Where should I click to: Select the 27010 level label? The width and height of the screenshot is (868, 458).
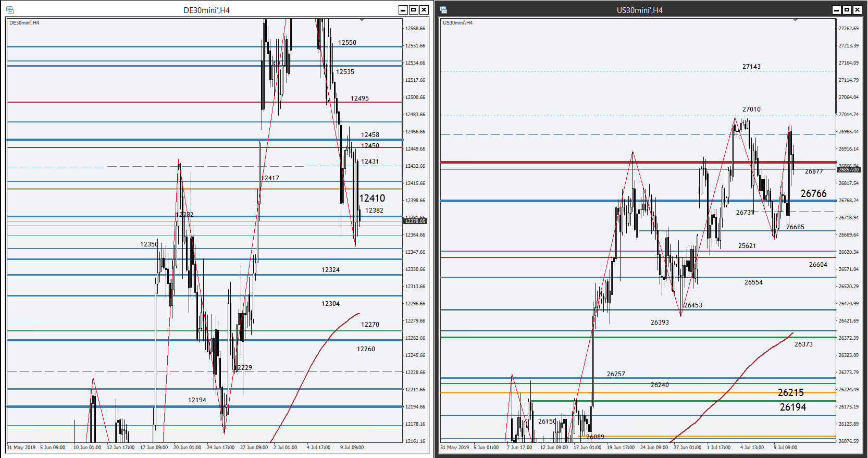coord(751,109)
